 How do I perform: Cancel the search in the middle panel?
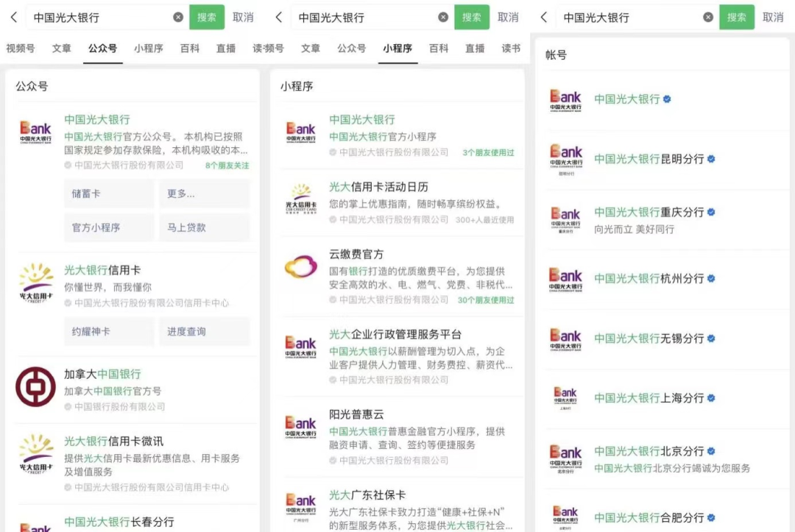tap(508, 17)
